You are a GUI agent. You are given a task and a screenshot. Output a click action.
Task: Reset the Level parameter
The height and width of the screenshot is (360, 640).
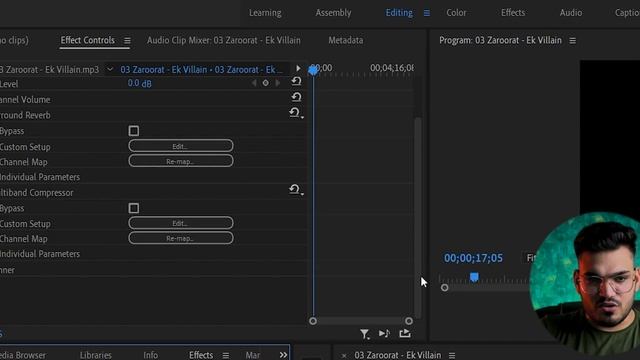pyautogui.click(x=296, y=81)
